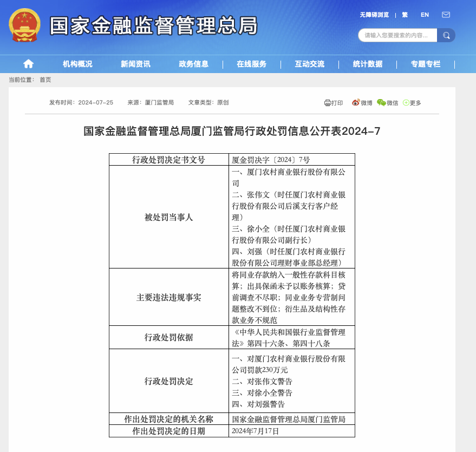
Task: Click the search magnifier button
Action: tap(446, 36)
